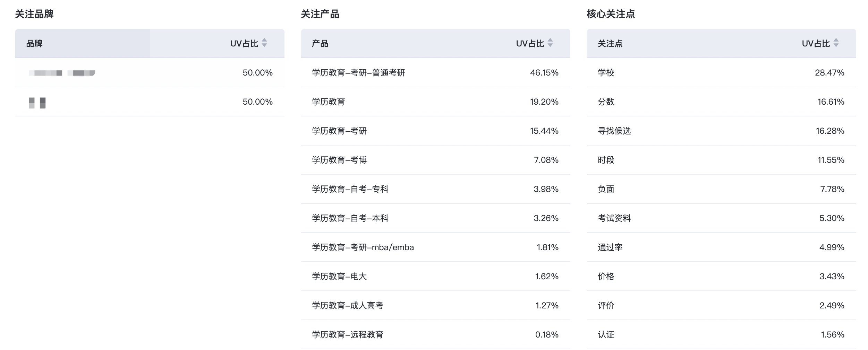Select the 学校 focus point row
The height and width of the screenshot is (350, 868).
(606, 73)
